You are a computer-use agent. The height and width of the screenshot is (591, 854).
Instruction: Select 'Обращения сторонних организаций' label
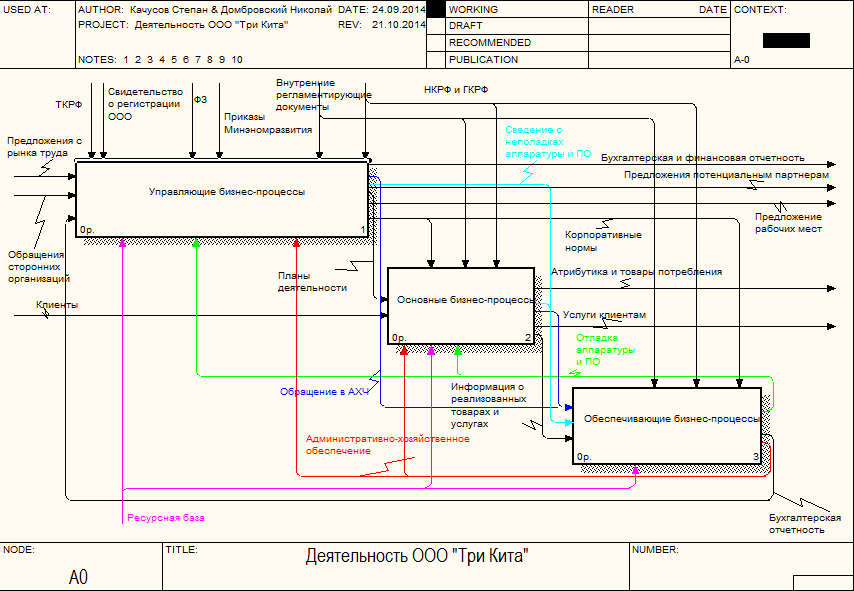[x=39, y=267]
